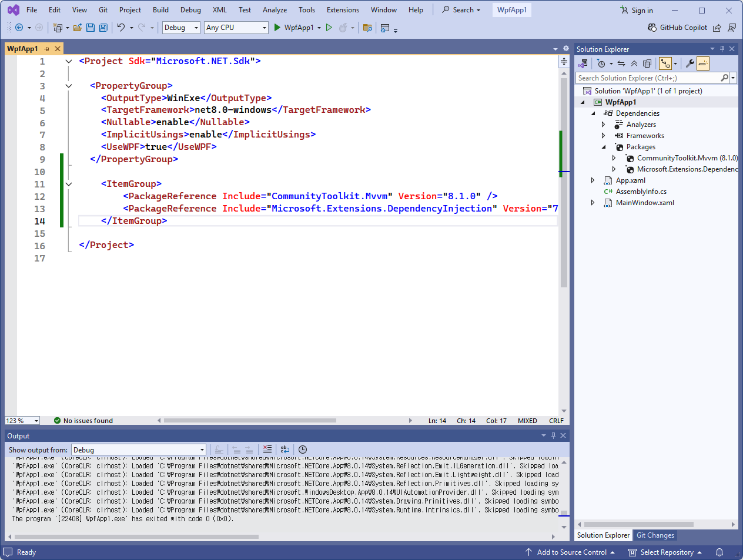The width and height of the screenshot is (743, 560).
Task: Click the Save All icon
Action: click(x=103, y=28)
